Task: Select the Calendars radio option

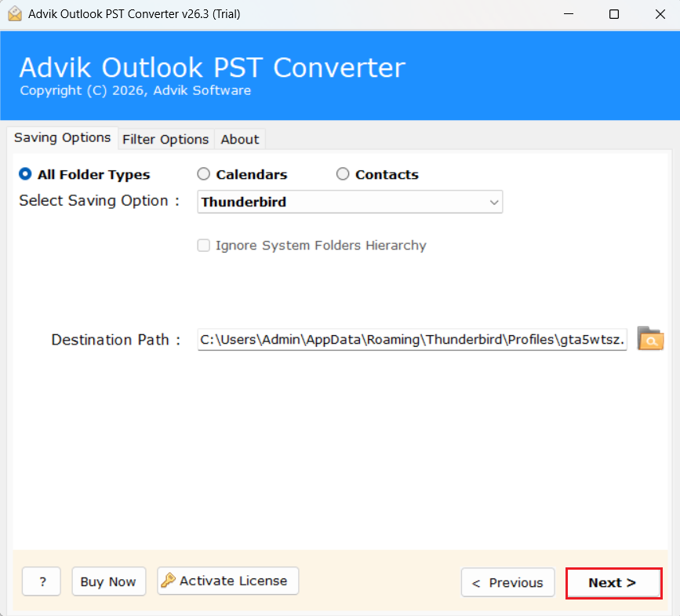Action: coord(203,174)
